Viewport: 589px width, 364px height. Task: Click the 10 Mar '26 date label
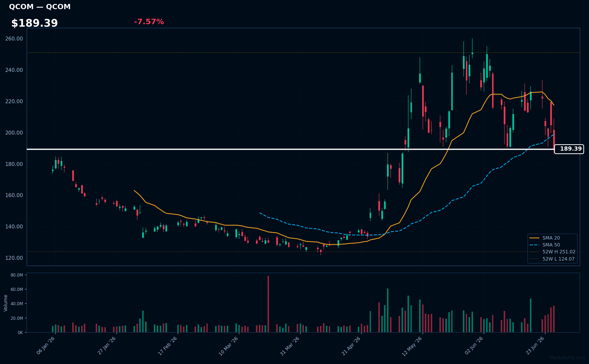229,346
